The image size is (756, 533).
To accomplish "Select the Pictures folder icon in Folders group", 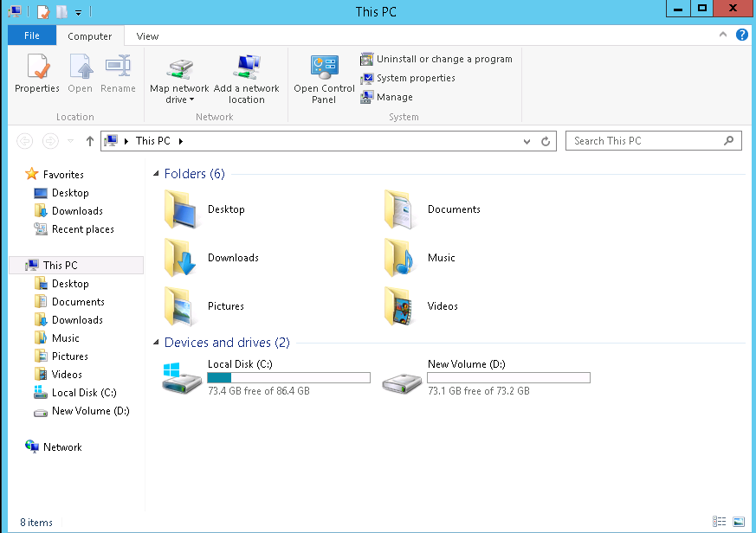I will pos(178,306).
